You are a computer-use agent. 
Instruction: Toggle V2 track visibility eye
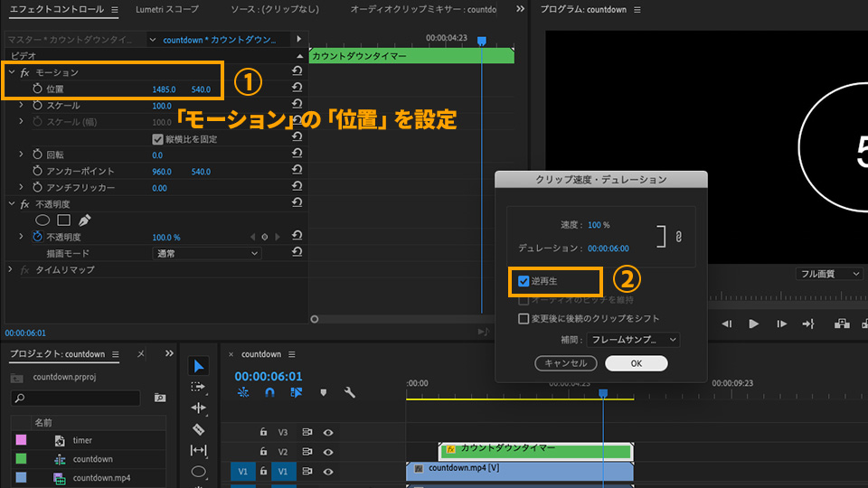328,452
